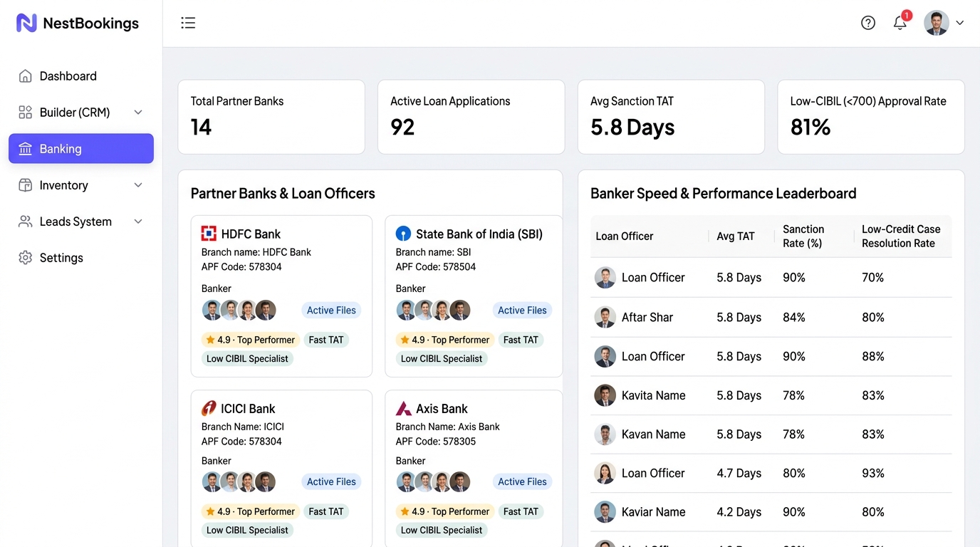The image size is (980, 547).
Task: Expand the Builder (CRM) chevron
Action: point(138,113)
